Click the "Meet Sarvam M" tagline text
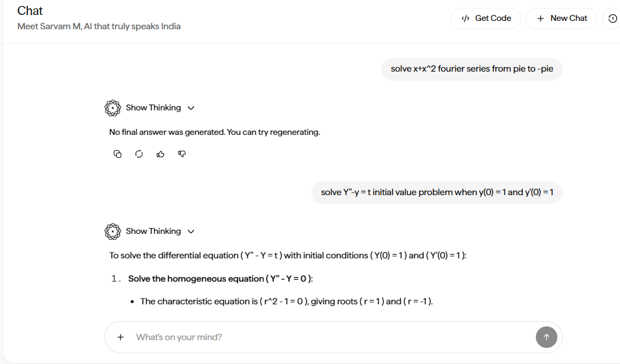The height and width of the screenshot is (364, 620). click(x=99, y=26)
